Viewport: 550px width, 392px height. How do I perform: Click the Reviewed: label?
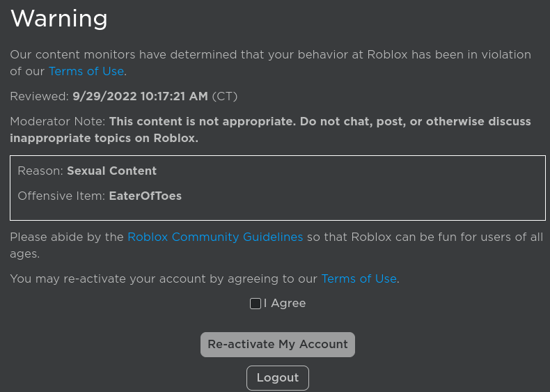pyautogui.click(x=39, y=96)
